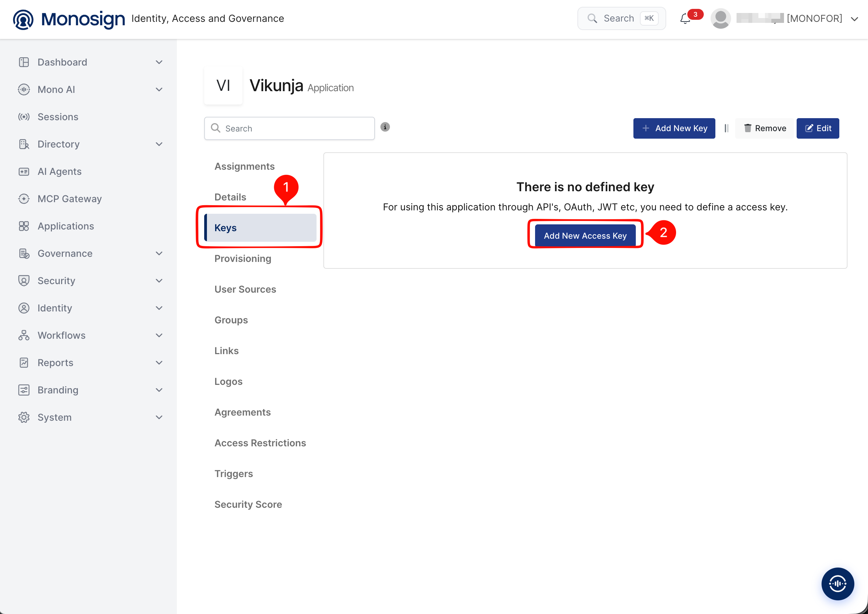Click the Identity sidebar icon
The image size is (868, 614).
[x=24, y=308]
